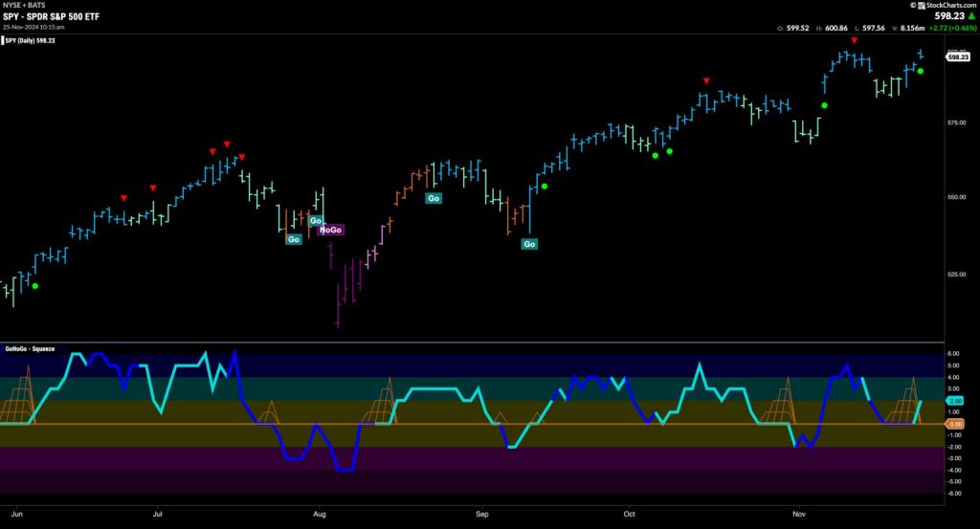Click the green dot in early November

pyautogui.click(x=824, y=105)
